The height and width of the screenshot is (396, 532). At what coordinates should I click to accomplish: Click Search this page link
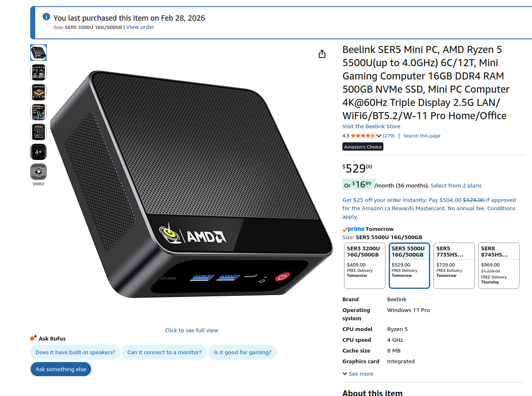pos(422,136)
